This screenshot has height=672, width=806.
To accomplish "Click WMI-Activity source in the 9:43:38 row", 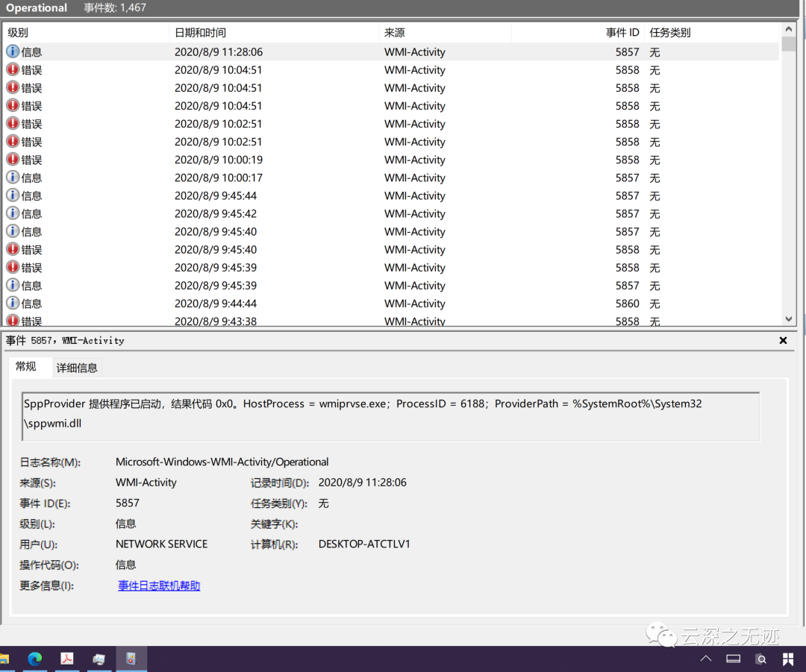I will tap(415, 321).
